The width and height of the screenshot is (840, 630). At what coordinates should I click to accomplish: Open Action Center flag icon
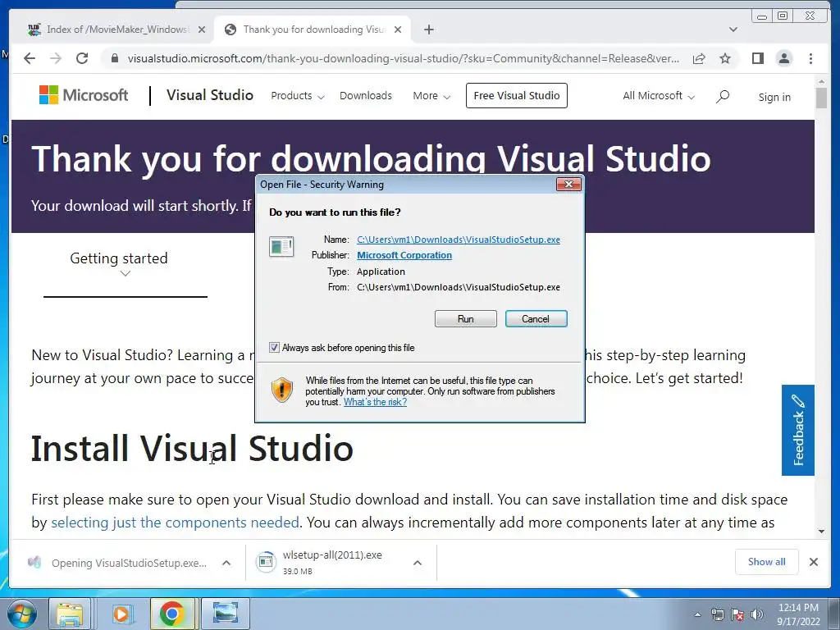737,615
